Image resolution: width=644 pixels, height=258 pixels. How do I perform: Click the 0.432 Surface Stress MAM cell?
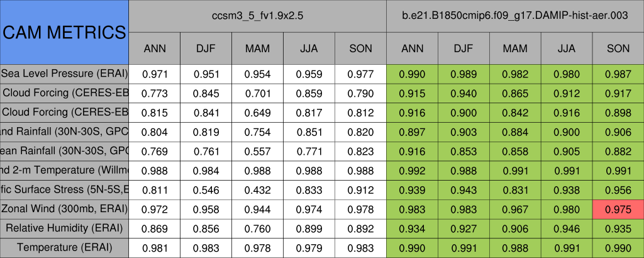[257, 189]
